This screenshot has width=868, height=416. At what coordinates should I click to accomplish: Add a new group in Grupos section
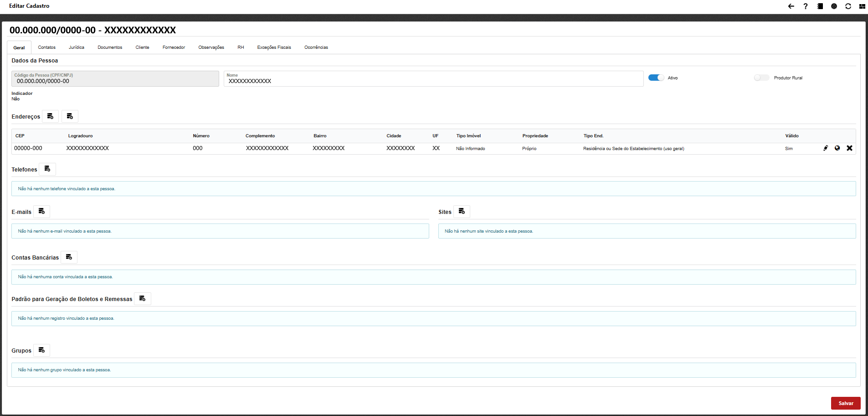41,350
